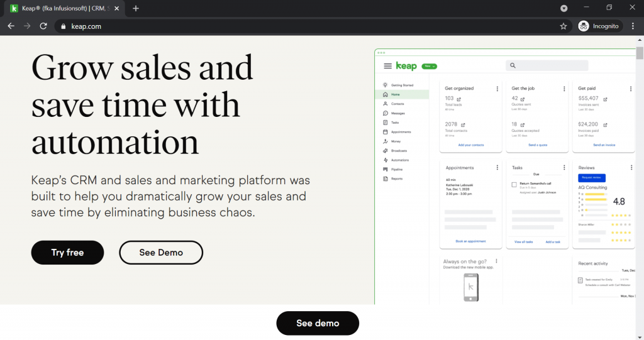
Task: Open external link next to 103 Total leads
Action: (x=458, y=99)
